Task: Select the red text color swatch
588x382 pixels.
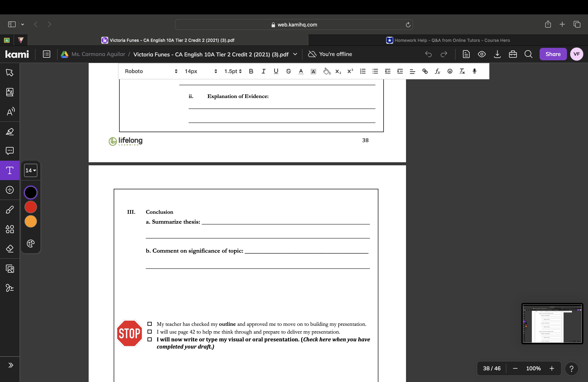Action: click(x=30, y=207)
